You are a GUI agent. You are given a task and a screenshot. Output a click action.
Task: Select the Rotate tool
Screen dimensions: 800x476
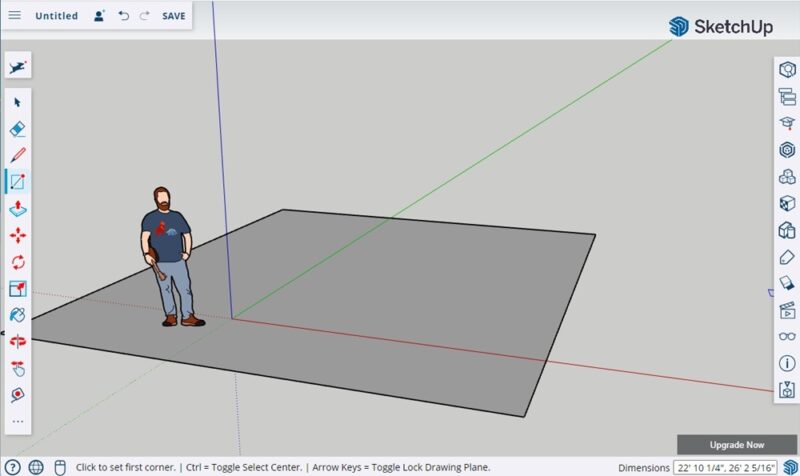pyautogui.click(x=18, y=262)
